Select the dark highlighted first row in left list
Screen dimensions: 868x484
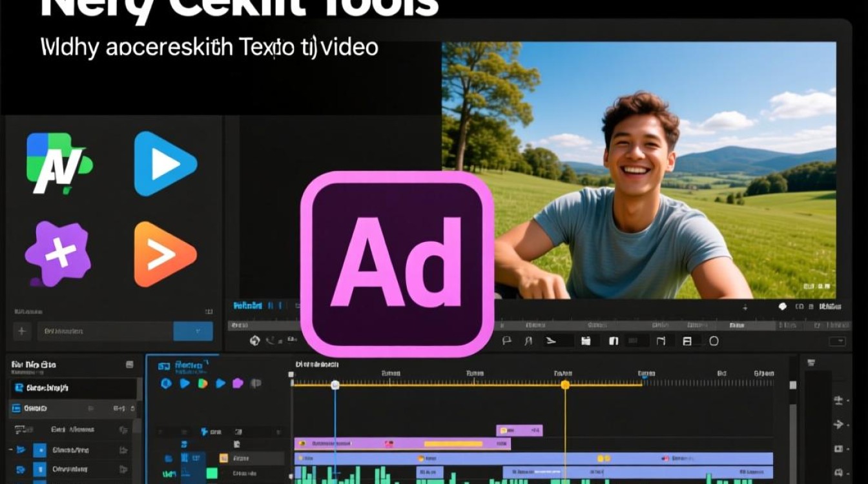click(73, 388)
